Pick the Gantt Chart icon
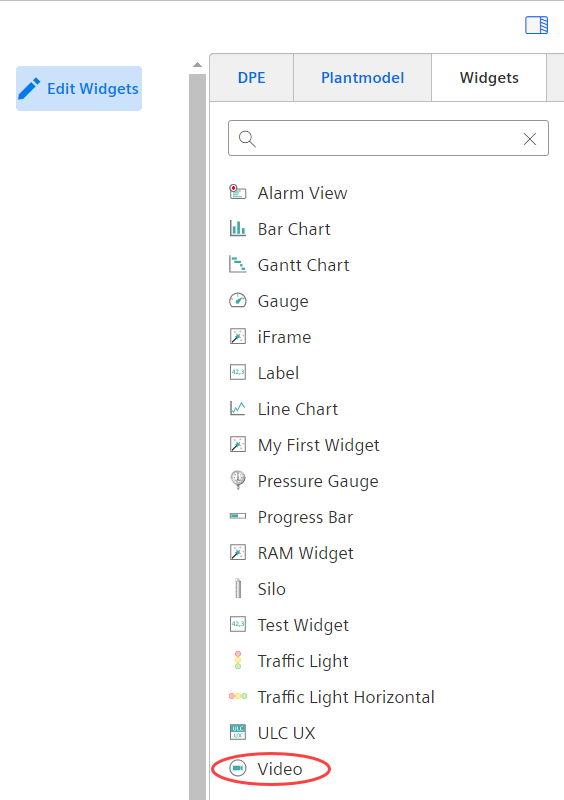This screenshot has width=564, height=800. click(x=237, y=264)
